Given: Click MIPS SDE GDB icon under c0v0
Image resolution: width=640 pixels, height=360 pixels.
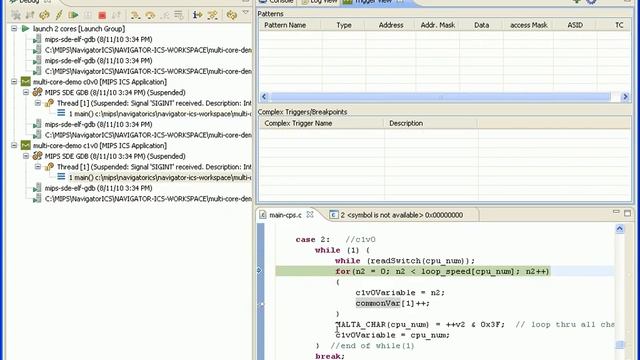Looking at the screenshot, I should (x=37, y=92).
